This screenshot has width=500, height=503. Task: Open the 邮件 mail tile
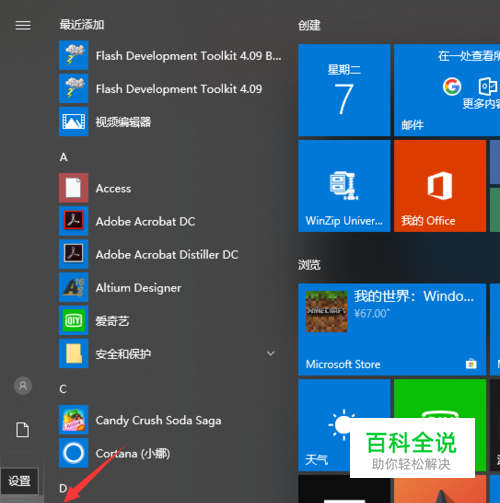(447, 90)
